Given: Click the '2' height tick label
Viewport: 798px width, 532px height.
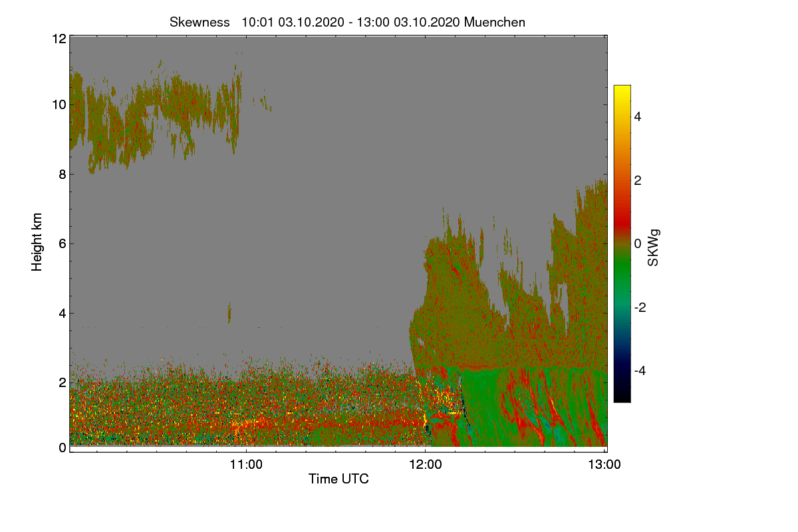Looking at the screenshot, I should point(63,382).
